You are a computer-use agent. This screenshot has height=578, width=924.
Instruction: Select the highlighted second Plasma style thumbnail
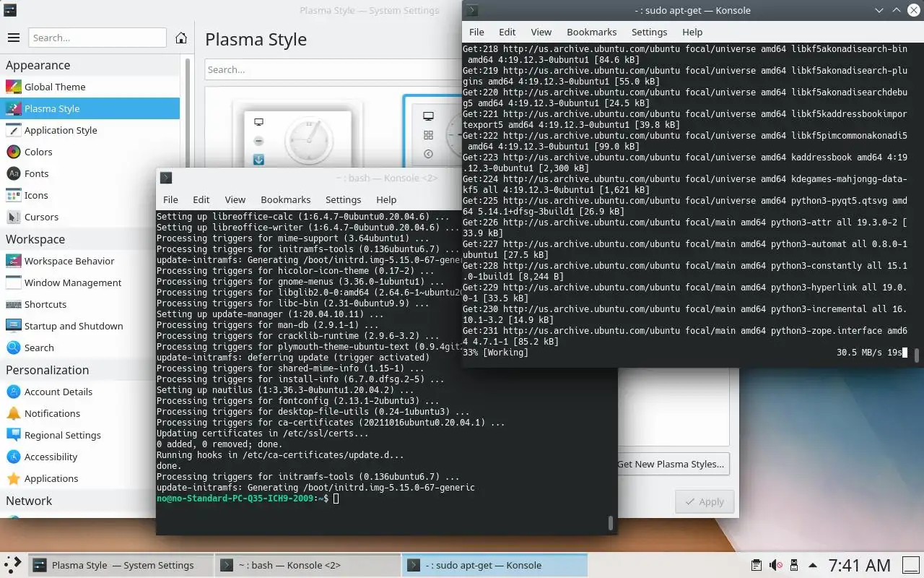(x=433, y=133)
